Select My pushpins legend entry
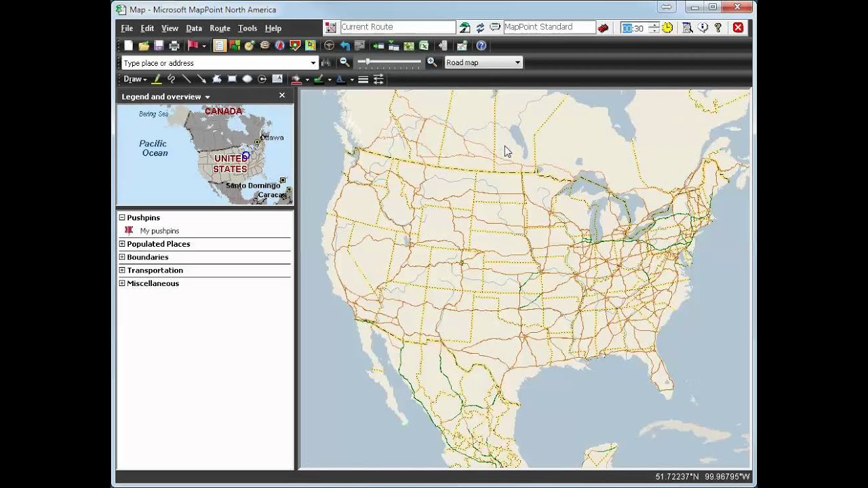This screenshot has width=868, height=488. click(x=159, y=231)
